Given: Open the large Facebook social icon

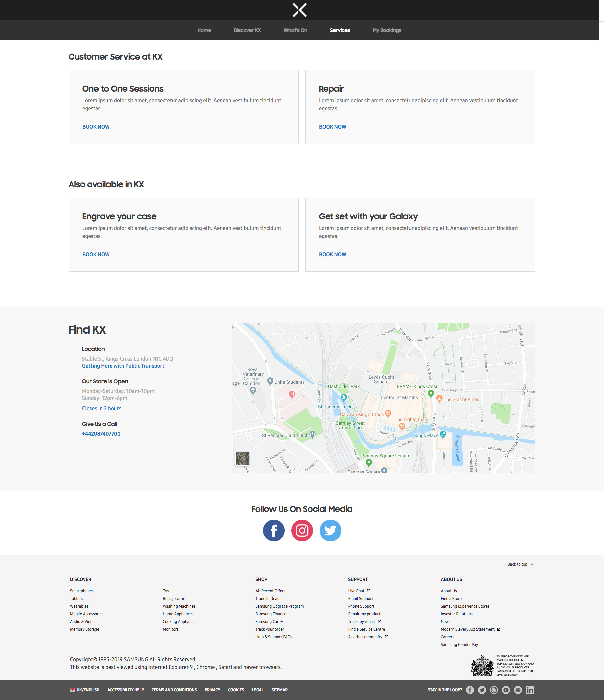Looking at the screenshot, I should coord(274,530).
